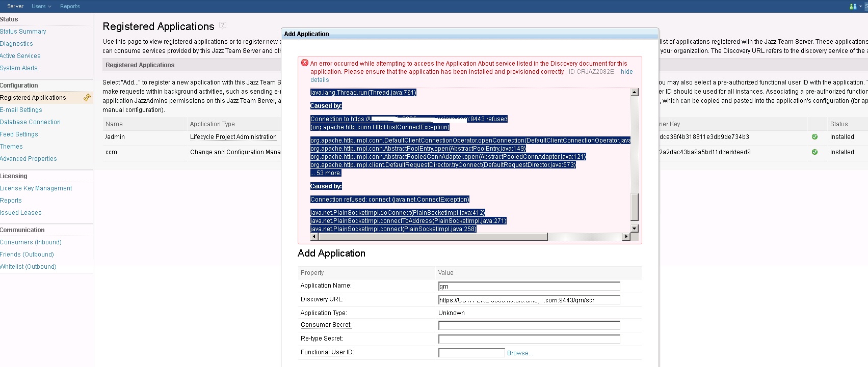Viewport: 868px width, 367px height.
Task: Open Advanced Properties
Action: click(x=29, y=159)
